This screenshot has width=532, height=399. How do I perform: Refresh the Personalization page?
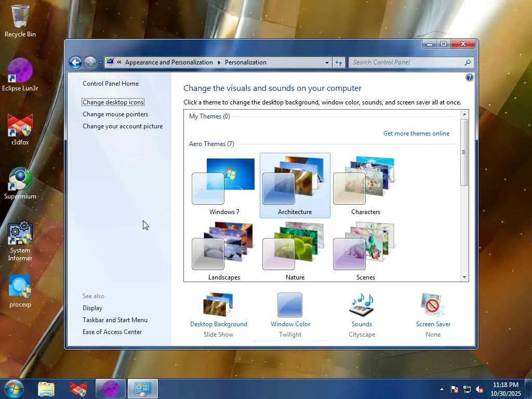pos(339,62)
